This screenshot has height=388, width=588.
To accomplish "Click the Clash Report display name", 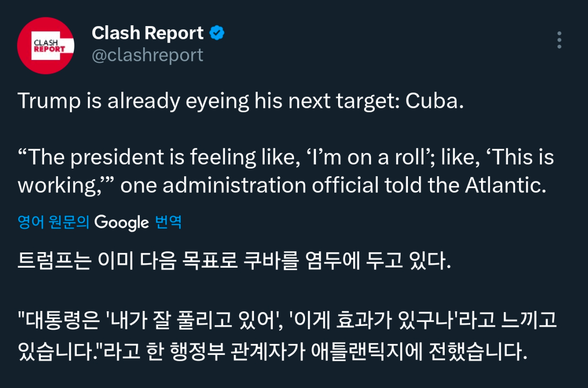I will (147, 33).
